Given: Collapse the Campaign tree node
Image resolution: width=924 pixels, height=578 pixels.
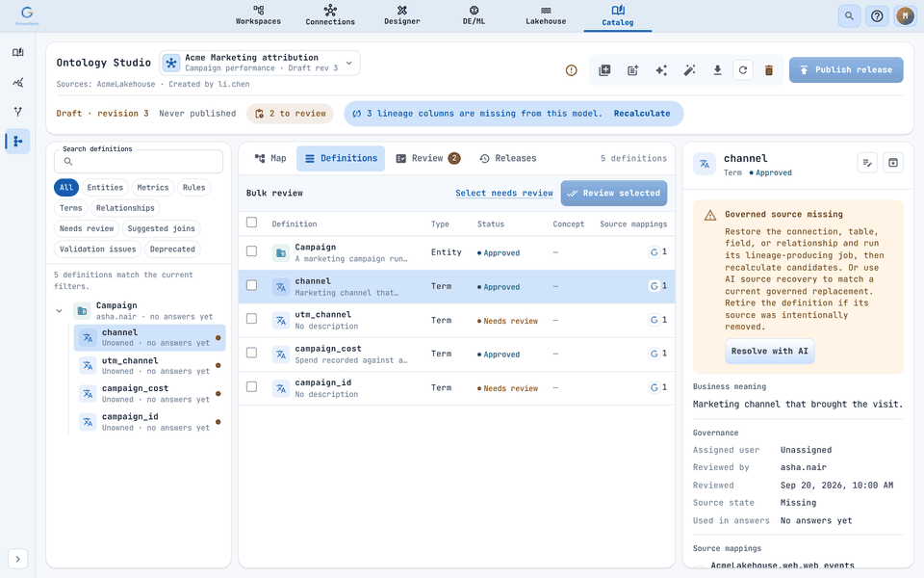Looking at the screenshot, I should (x=59, y=311).
